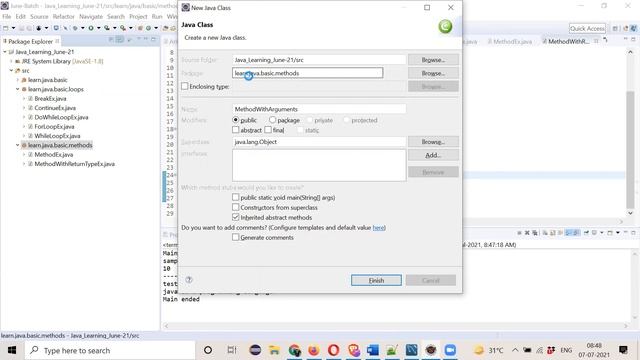Collapse the src folder node

coord(11,71)
